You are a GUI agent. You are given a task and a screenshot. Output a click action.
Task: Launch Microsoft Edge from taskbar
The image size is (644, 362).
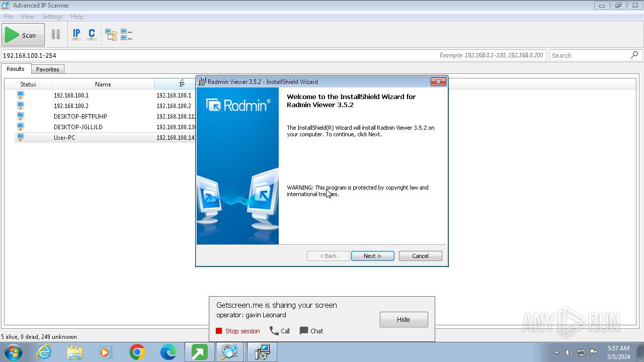tap(168, 352)
